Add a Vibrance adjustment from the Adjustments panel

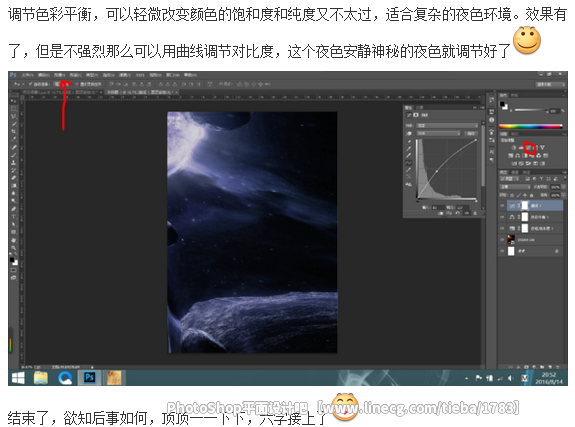[542, 147]
